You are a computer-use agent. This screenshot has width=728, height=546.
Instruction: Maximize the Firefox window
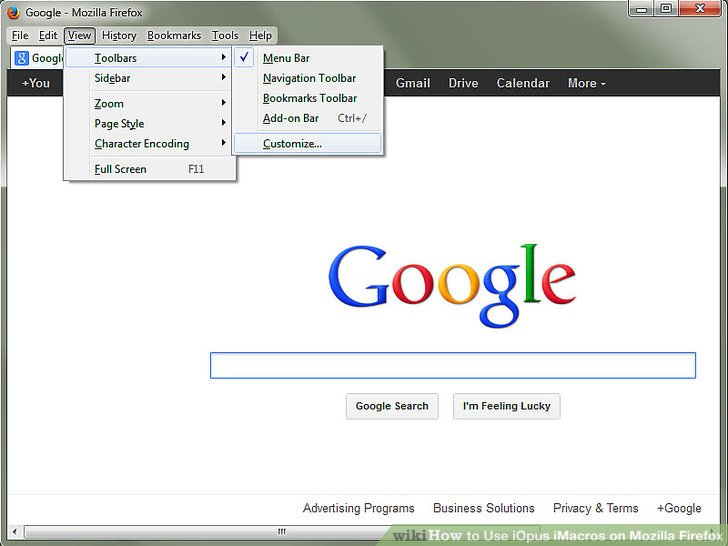(x=666, y=9)
